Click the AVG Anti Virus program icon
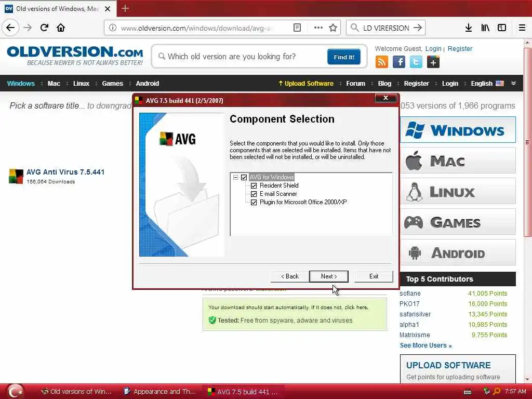Image resolution: width=532 pixels, height=399 pixels. tap(16, 176)
